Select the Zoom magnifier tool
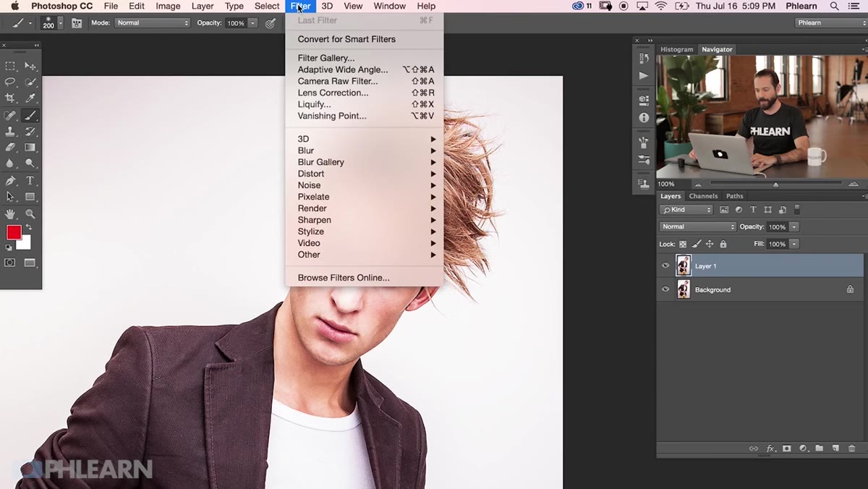Screen dimensions: 868x489 pyautogui.click(x=30, y=214)
